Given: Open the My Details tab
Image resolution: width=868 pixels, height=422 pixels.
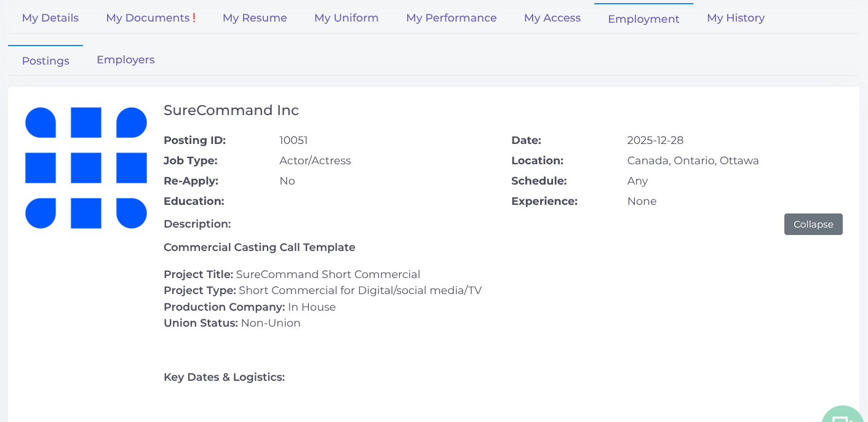Looking at the screenshot, I should pyautogui.click(x=50, y=18).
